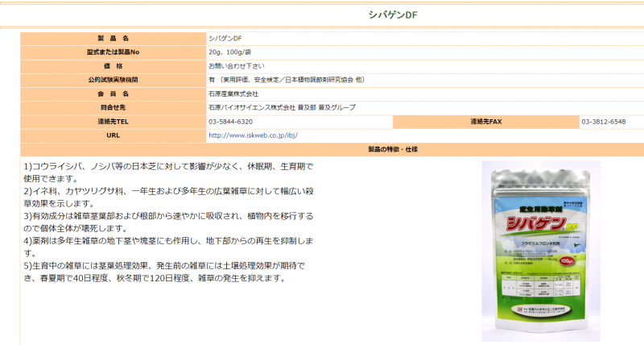The height and width of the screenshot is (345, 644).
Task: Select the member name 石原産業株式会社
Action: 233,94
